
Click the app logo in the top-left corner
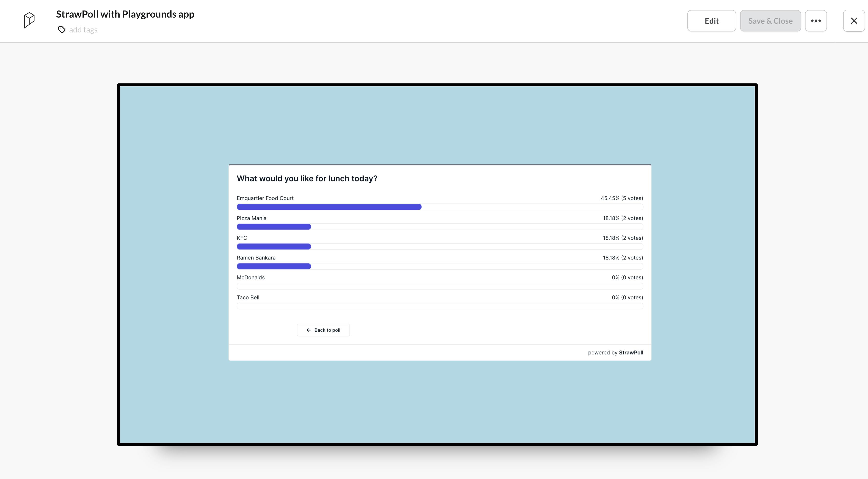(29, 20)
